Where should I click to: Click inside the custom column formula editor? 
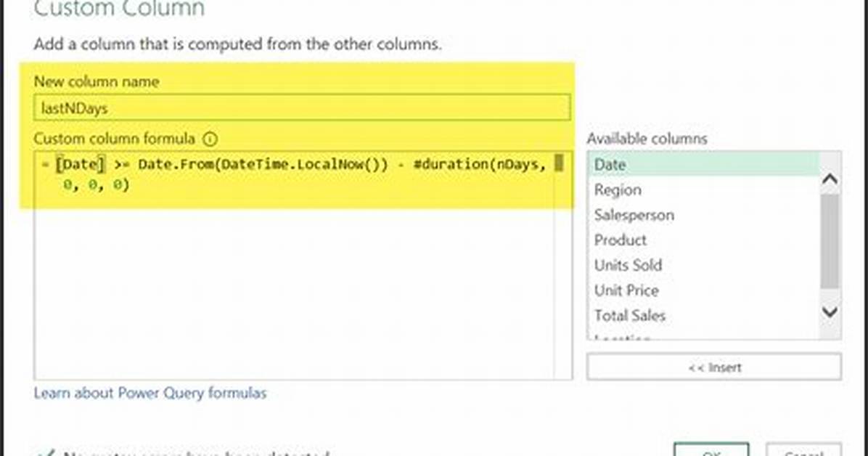(303, 265)
